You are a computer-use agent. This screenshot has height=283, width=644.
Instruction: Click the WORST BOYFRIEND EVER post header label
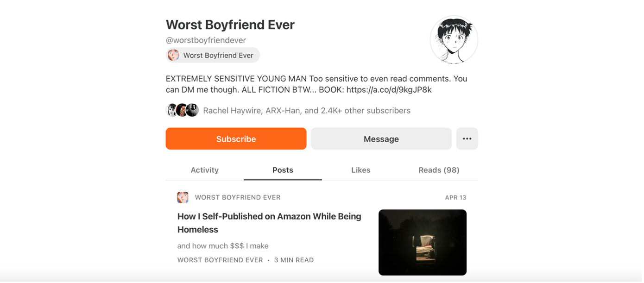[239, 198]
